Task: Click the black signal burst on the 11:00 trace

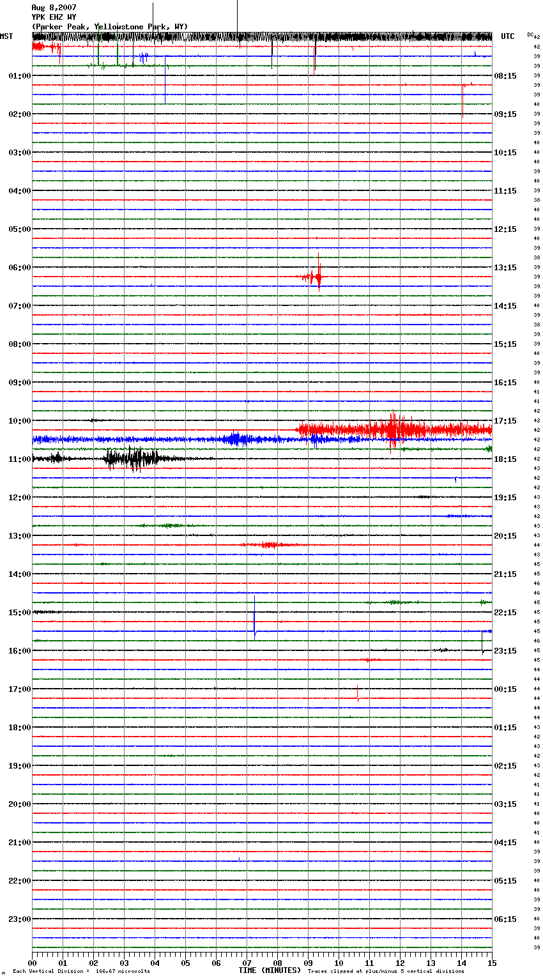Action: coord(132,458)
